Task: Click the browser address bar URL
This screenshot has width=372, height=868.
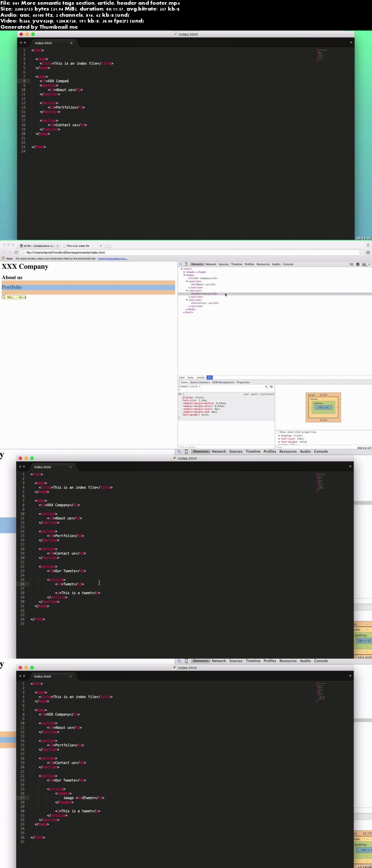Action: point(65,252)
